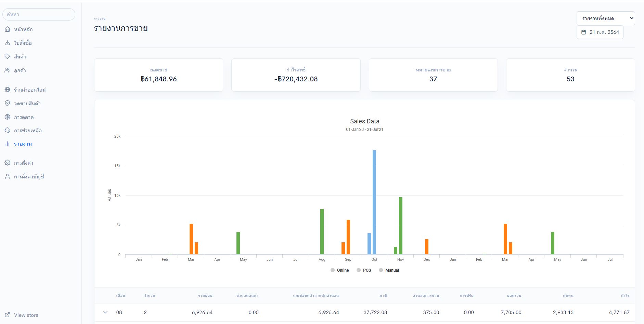The width and height of the screenshot is (644, 324).
Task: Click the 37,722.08 tax cell
Action: click(375, 312)
